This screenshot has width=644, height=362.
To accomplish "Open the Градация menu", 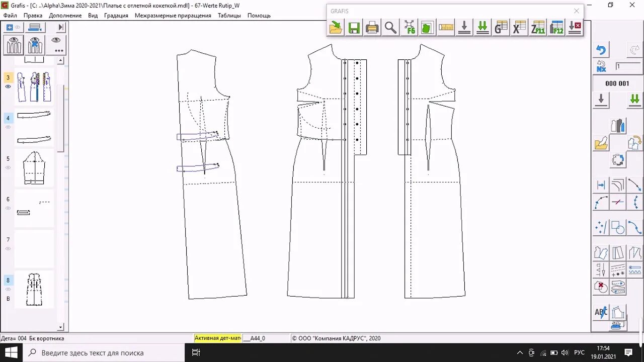I will pos(116,16).
